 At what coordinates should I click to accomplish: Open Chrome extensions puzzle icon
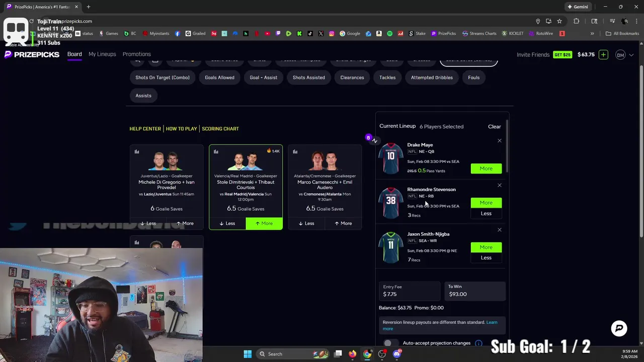click(577, 21)
